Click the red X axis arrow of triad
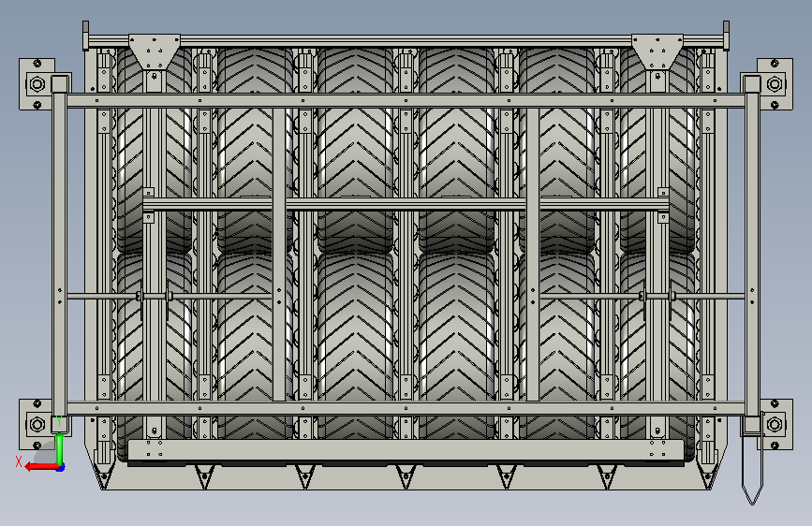The width and height of the screenshot is (812, 526). [x=40, y=467]
